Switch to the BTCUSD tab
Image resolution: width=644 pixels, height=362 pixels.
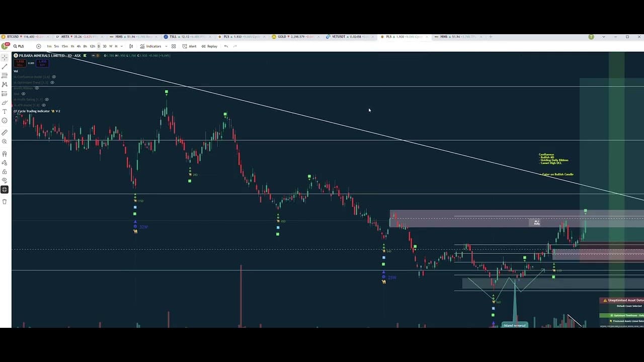click(12, 37)
